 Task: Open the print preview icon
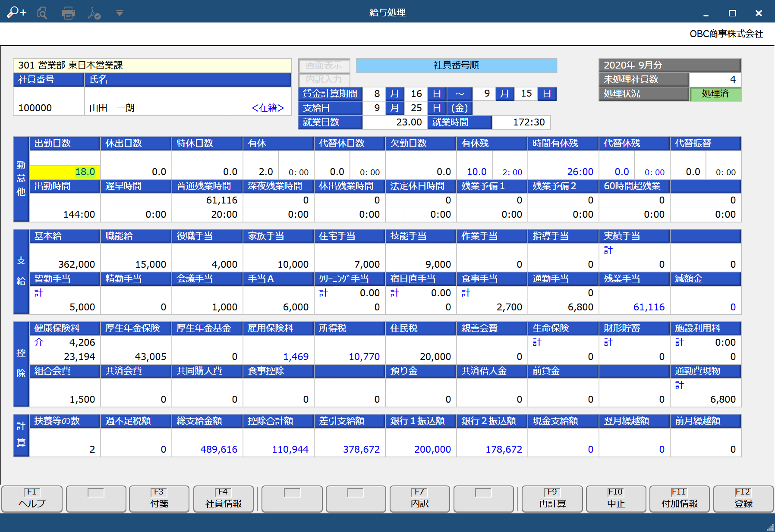[42, 13]
